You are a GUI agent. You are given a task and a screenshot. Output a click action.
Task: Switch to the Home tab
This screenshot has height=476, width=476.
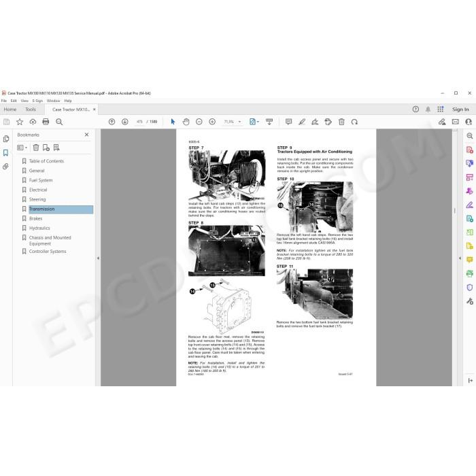click(10, 109)
